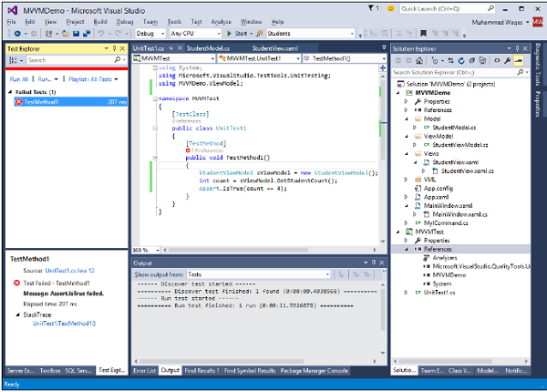The width and height of the screenshot is (547, 392).
Task: Click the View Code icon in Solution Explorer
Action: click(x=497, y=59)
